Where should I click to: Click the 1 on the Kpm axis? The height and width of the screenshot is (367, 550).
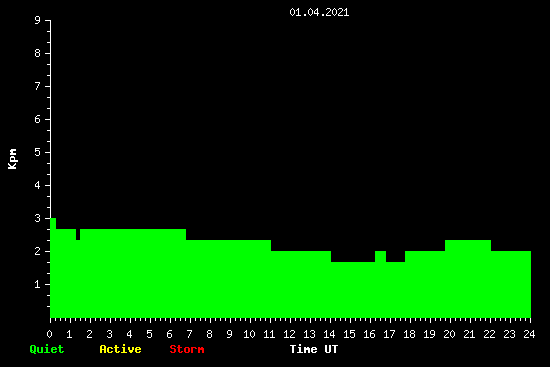[38, 284]
